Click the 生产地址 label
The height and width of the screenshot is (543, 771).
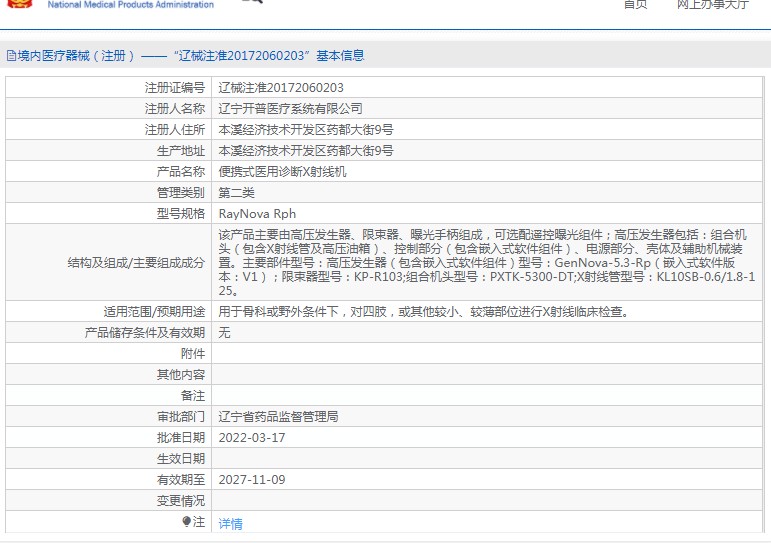click(180, 151)
